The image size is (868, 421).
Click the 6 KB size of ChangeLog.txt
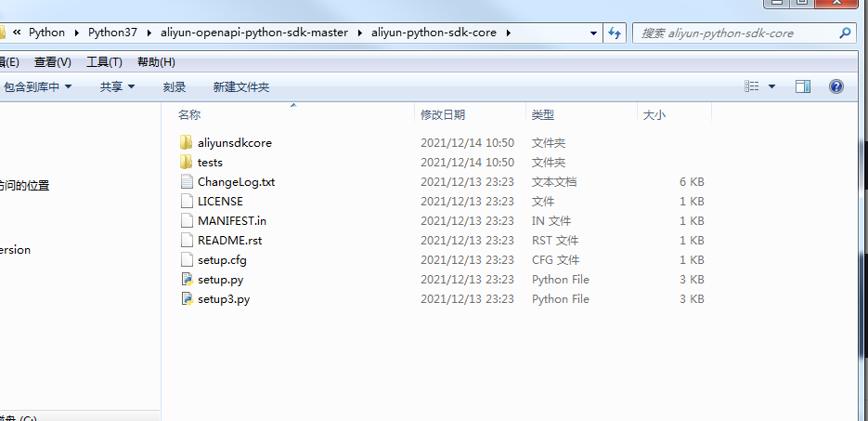click(692, 182)
